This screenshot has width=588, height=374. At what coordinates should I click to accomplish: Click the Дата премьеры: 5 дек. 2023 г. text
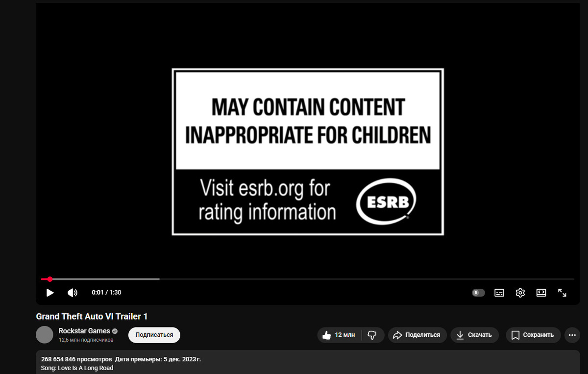[158, 359]
